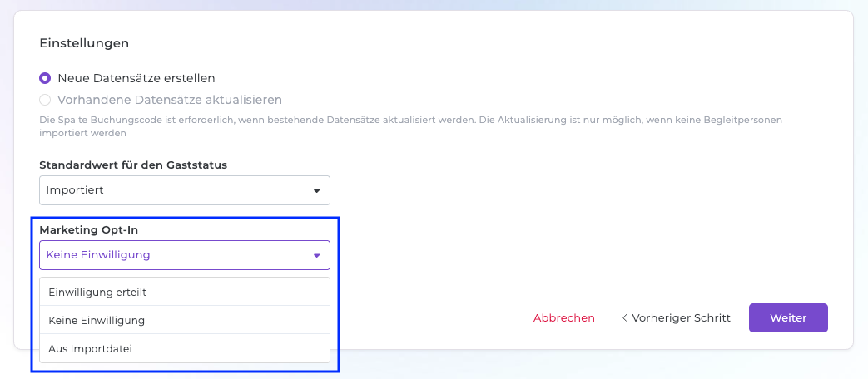Click the purple "Keine Einwilligung" selected value

point(98,255)
